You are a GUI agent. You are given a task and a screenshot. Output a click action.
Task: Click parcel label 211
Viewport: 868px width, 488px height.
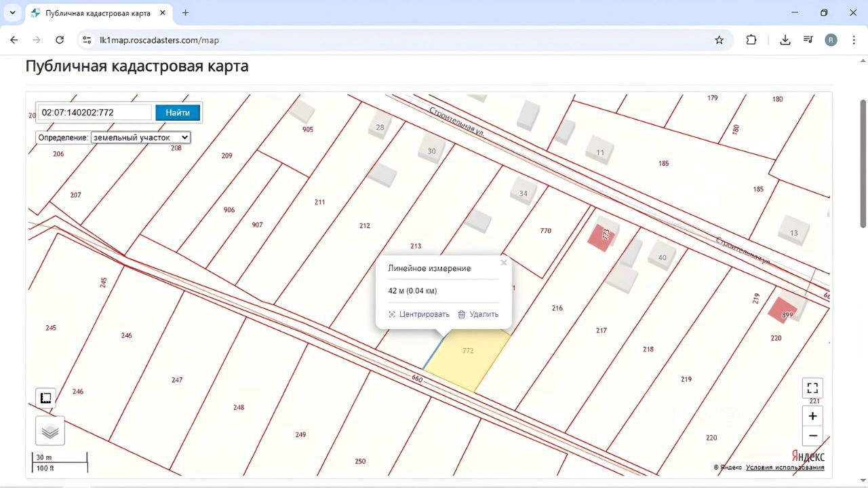[x=320, y=202]
